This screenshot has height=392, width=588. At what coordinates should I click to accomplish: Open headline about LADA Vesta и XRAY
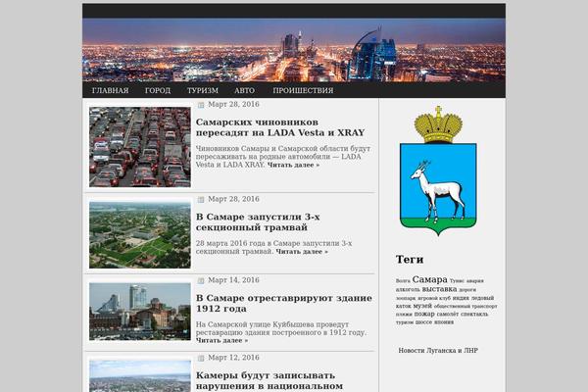pyautogui.click(x=280, y=127)
